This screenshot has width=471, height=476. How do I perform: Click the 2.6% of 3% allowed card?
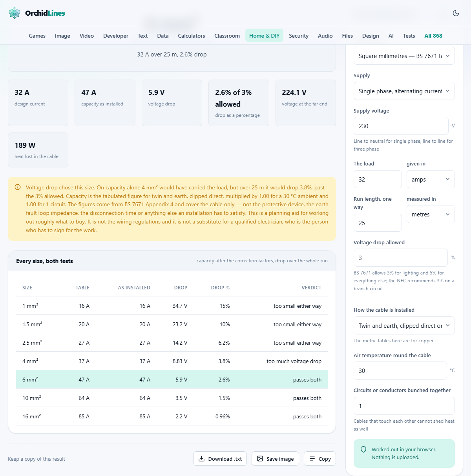(239, 103)
